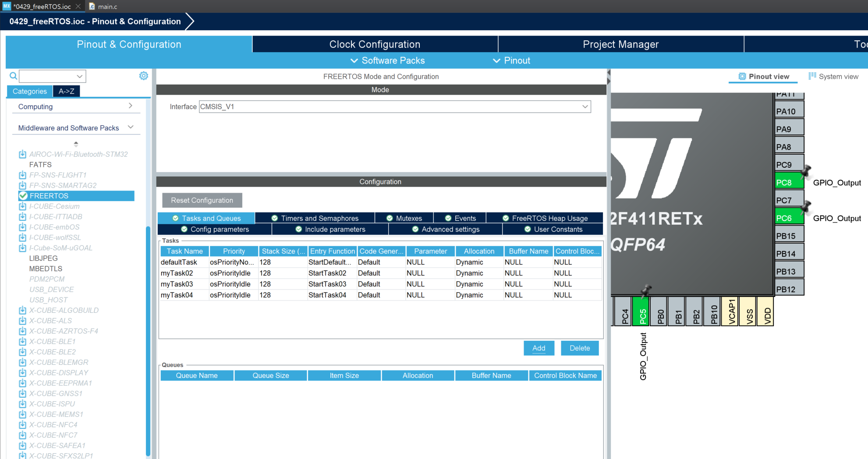The image size is (868, 459).
Task: Open the Software Packs dropdown menu
Action: click(388, 60)
